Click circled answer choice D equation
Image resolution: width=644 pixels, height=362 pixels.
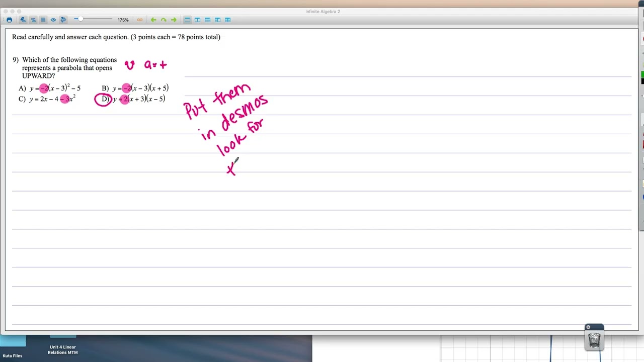click(x=139, y=99)
